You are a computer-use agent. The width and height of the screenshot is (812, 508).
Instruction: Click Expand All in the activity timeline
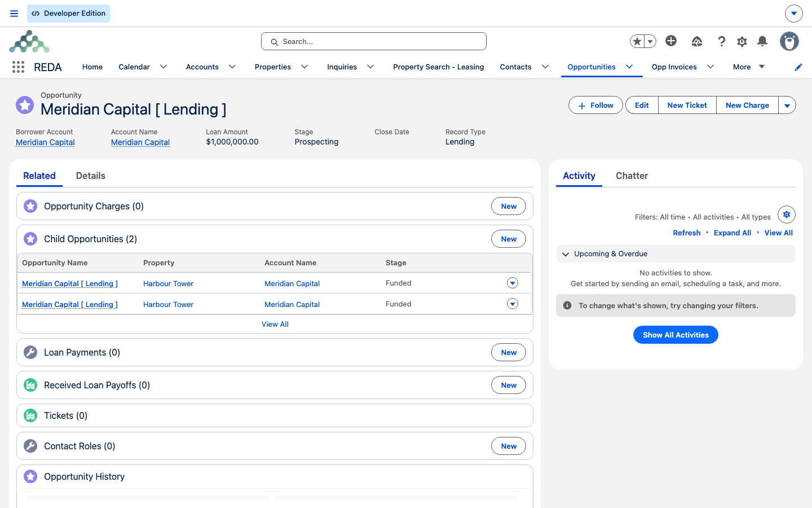(x=732, y=233)
